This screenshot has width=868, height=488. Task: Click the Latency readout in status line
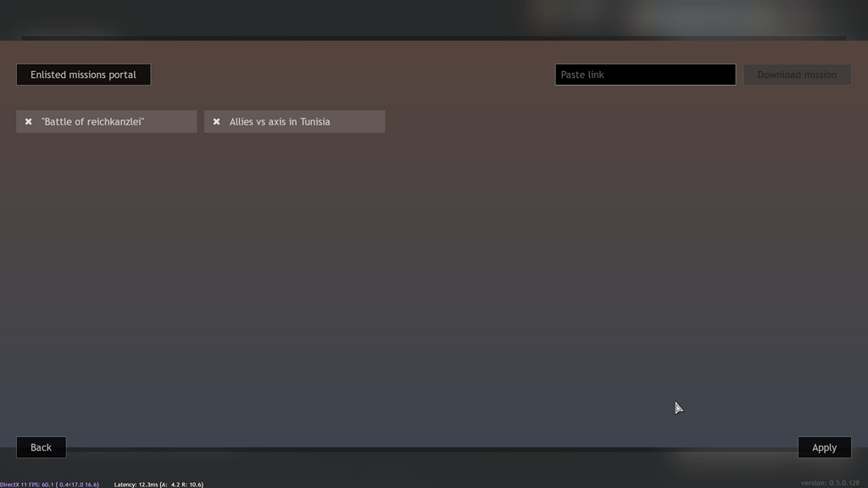(159, 485)
